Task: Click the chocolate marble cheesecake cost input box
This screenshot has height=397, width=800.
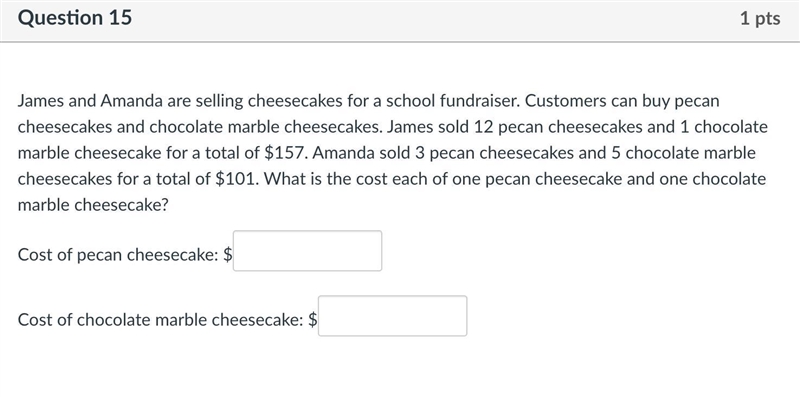Action: pos(392,316)
